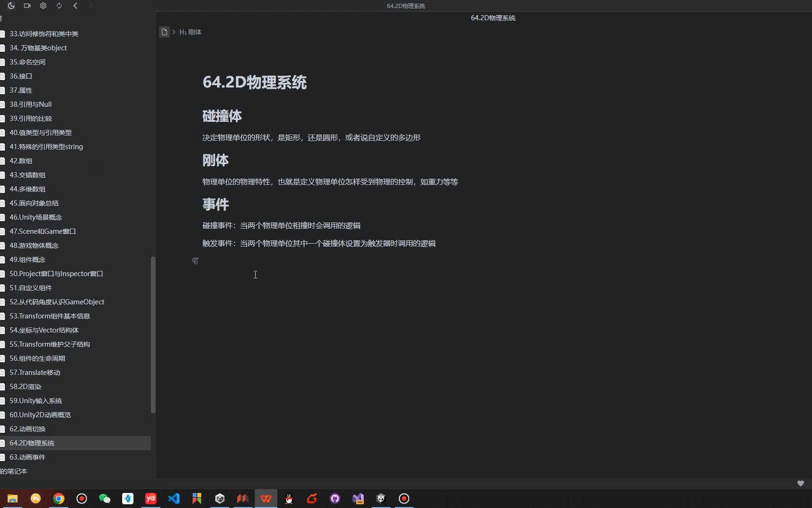Select the note 63.动画事件
812x508 pixels.
(x=27, y=457)
